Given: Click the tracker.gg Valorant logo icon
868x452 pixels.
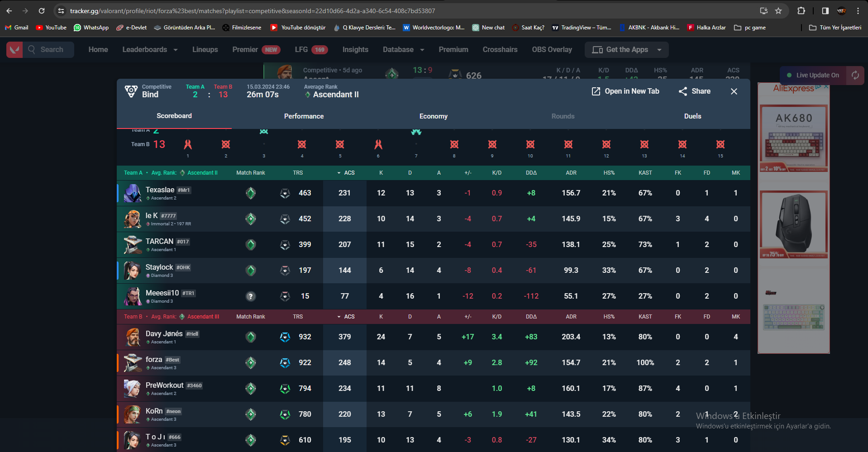Looking at the screenshot, I should (14, 50).
